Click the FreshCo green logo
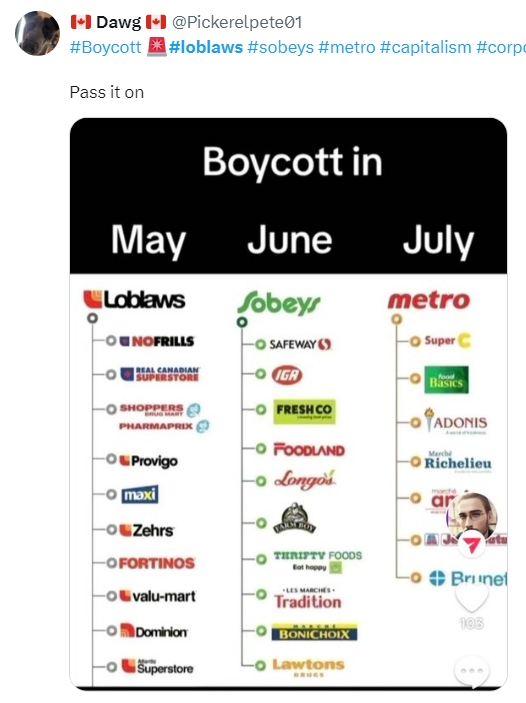Viewport: 526px width, 703px height. click(x=304, y=412)
